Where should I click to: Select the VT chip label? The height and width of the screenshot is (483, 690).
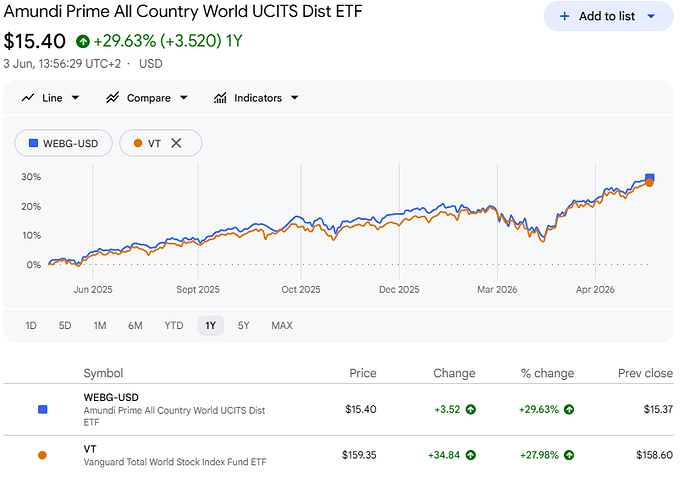point(154,143)
